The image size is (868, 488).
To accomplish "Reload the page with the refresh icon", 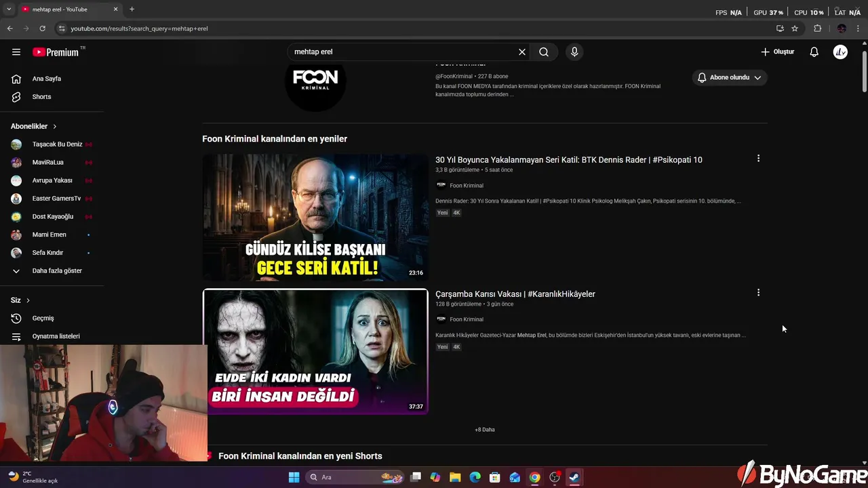I will (42, 28).
